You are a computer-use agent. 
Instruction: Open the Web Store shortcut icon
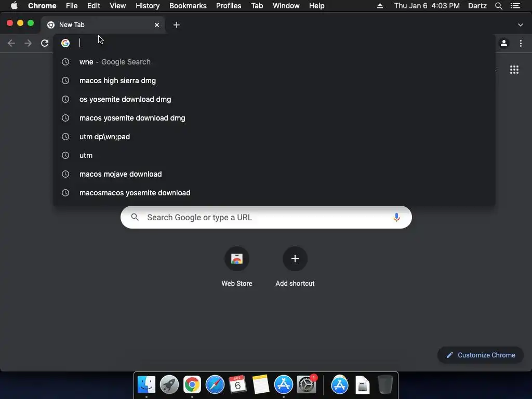(237, 259)
